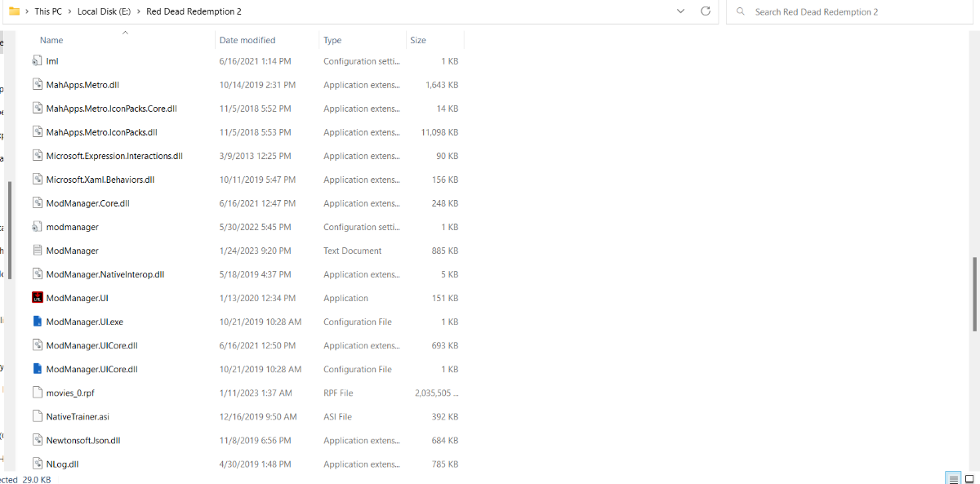Click the MahApps.Metro.dll file icon

37,85
